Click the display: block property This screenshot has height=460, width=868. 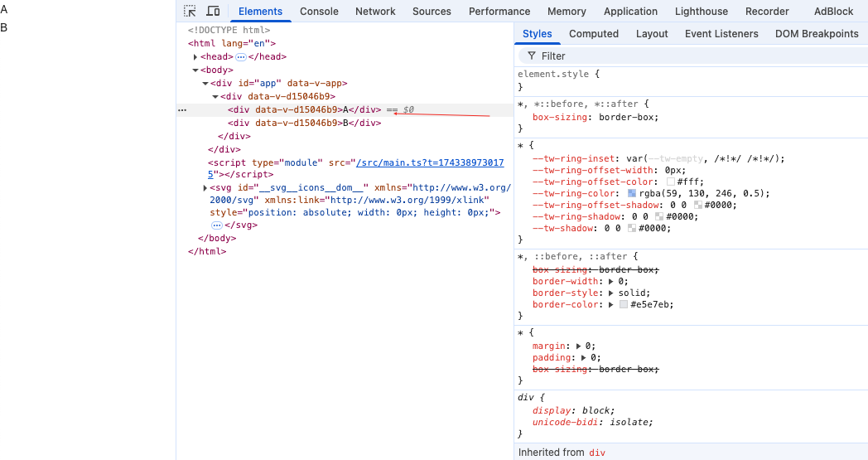click(573, 410)
